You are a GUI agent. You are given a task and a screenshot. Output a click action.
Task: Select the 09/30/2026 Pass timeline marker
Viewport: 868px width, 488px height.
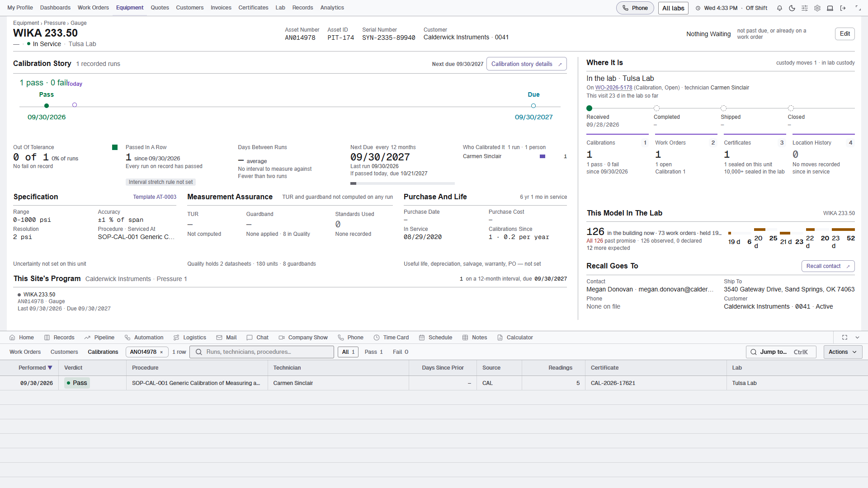(47, 106)
